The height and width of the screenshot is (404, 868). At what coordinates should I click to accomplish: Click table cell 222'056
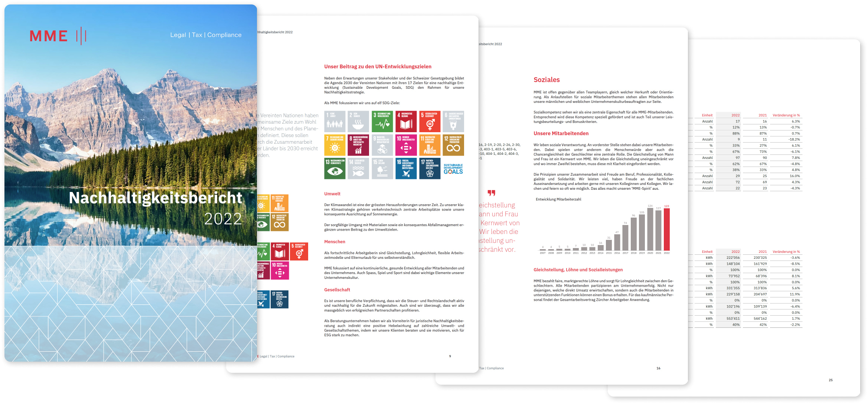coord(733,258)
